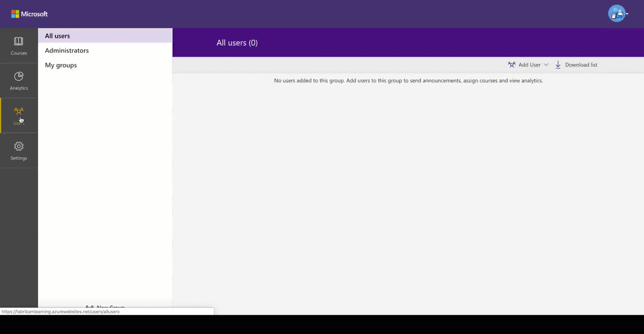Click the status bar URL text
This screenshot has width=644, height=334.
pyautogui.click(x=61, y=312)
